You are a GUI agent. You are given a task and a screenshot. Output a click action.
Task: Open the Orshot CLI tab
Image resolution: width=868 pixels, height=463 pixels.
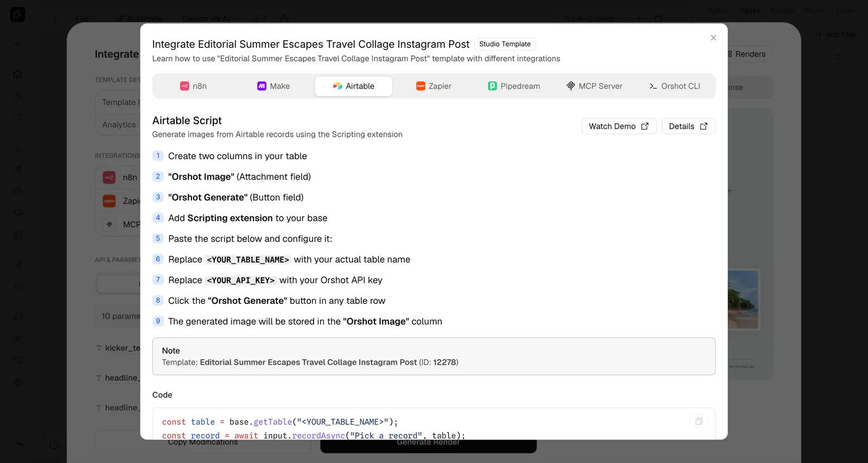tap(674, 86)
